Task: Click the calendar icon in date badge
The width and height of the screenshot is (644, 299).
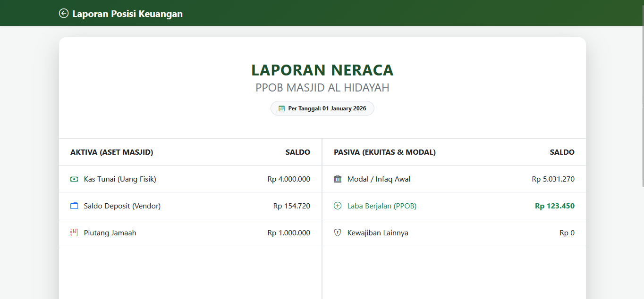Action: 282,108
